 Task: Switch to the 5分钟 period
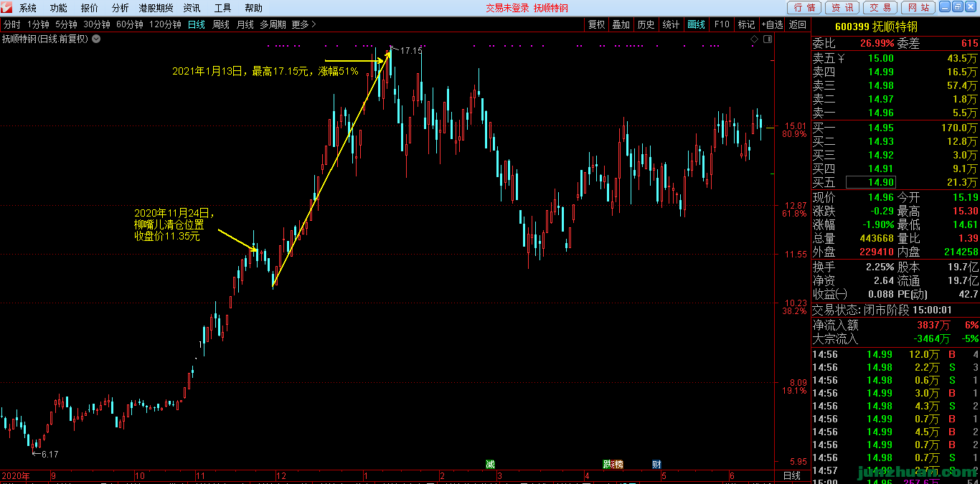pyautogui.click(x=67, y=24)
